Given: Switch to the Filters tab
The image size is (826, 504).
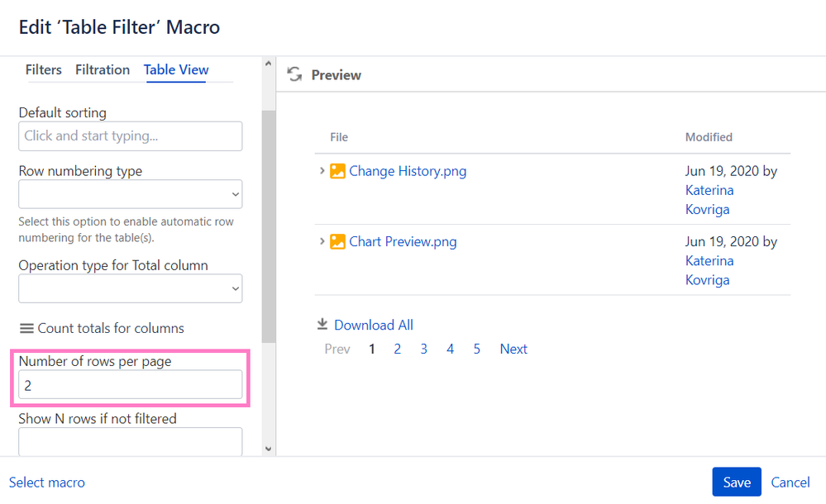Looking at the screenshot, I should coord(43,70).
